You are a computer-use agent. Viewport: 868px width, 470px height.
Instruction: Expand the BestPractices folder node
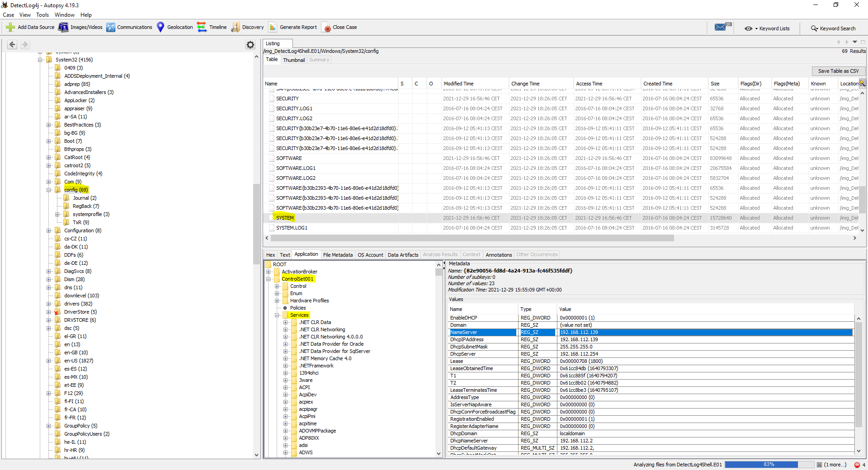49,125
